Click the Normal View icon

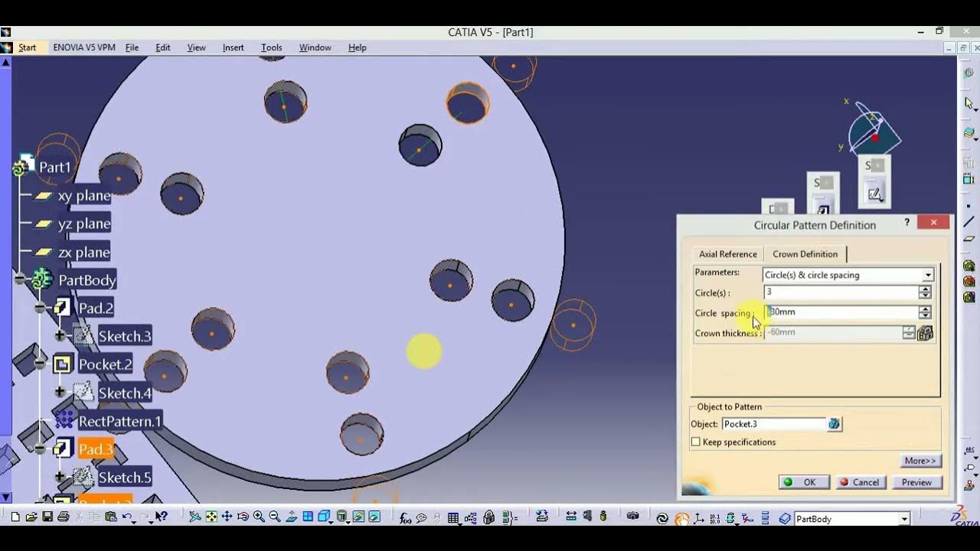pos(292,517)
